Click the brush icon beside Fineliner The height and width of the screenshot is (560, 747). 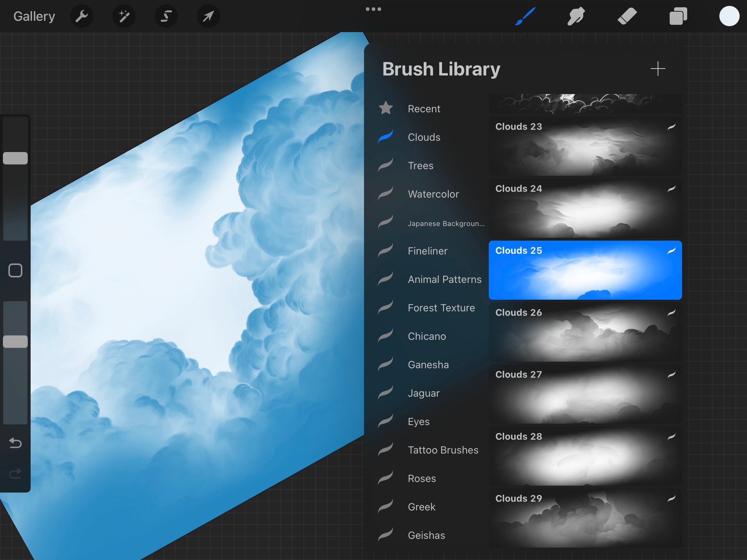[386, 250]
